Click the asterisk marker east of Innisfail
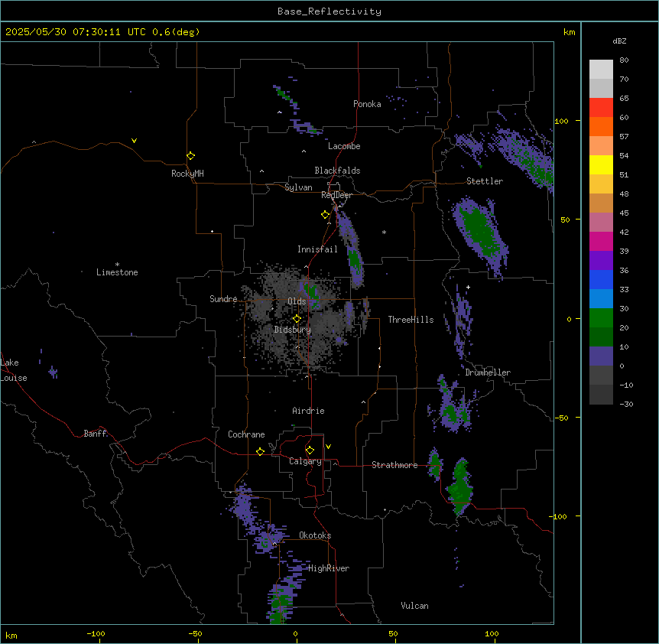The image size is (659, 644). (384, 232)
